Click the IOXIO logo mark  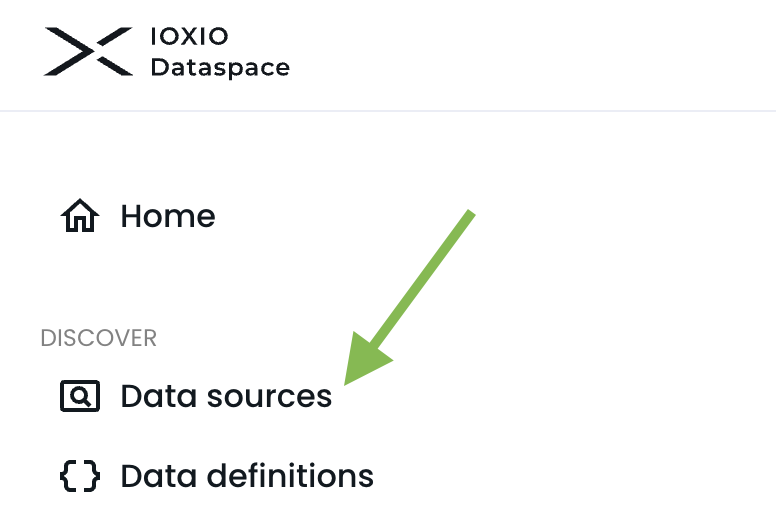point(88,51)
